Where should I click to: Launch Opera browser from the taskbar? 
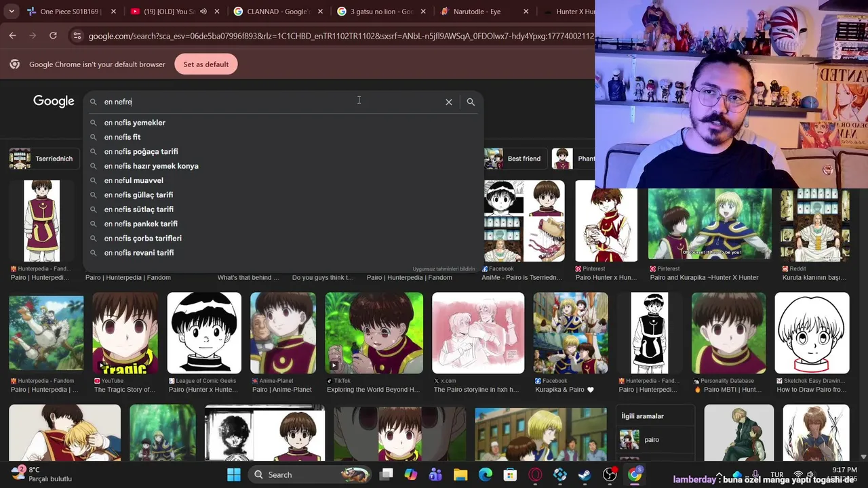pyautogui.click(x=535, y=474)
